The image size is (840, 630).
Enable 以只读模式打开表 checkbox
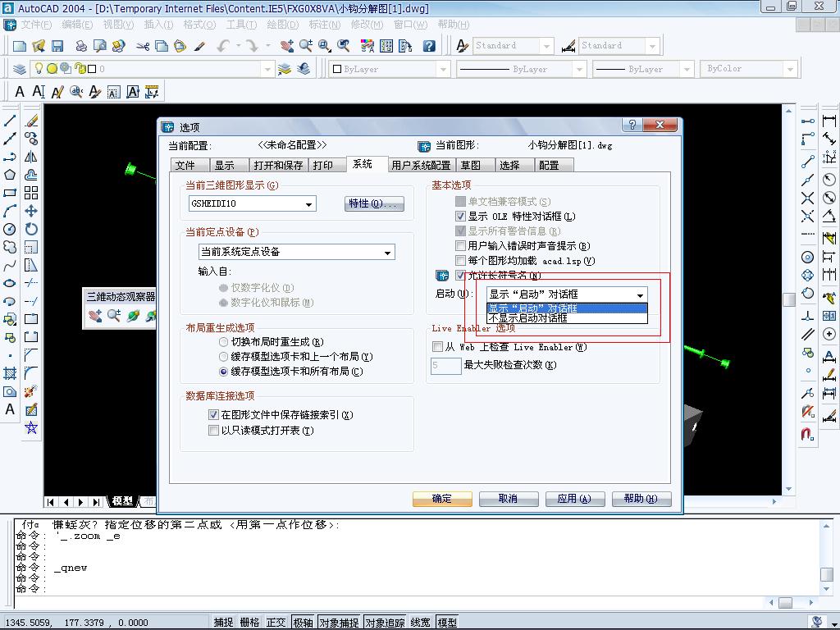tap(213, 430)
